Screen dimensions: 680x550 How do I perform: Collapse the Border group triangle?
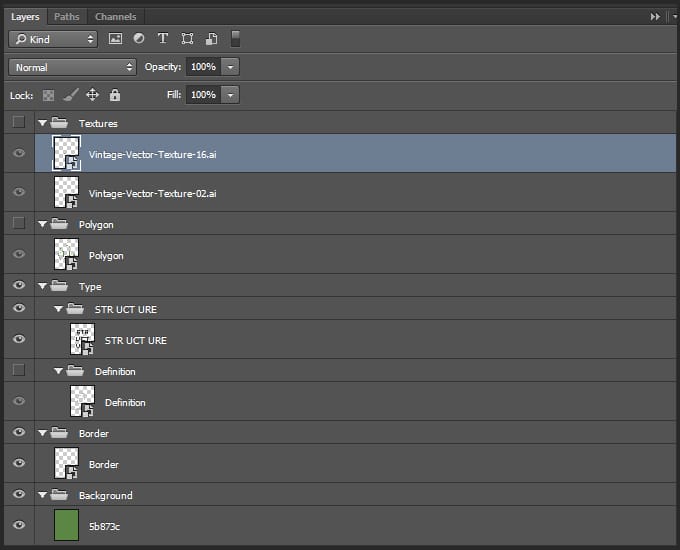click(42, 433)
